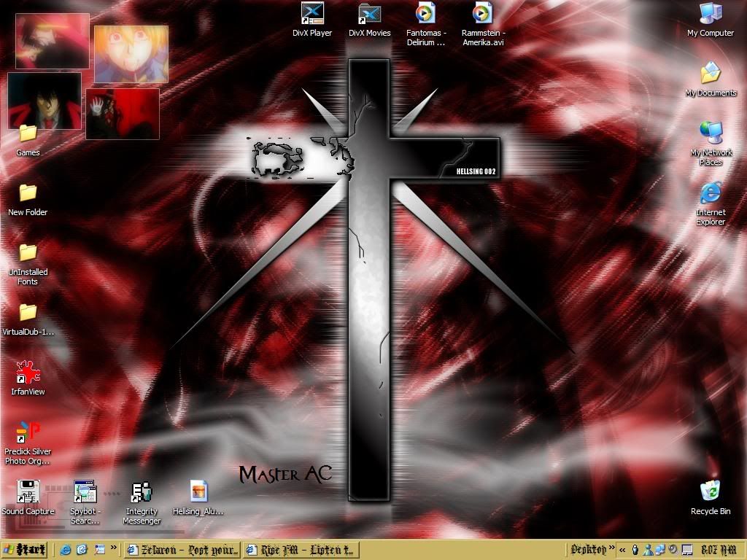
Task: Select the Predick Silver Photo Organizer shortcut
Action: [28, 443]
